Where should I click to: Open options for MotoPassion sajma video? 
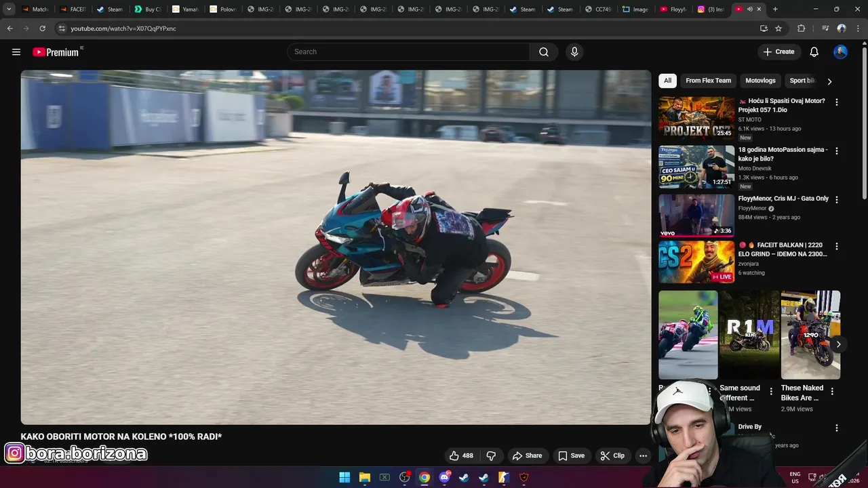coord(836,151)
